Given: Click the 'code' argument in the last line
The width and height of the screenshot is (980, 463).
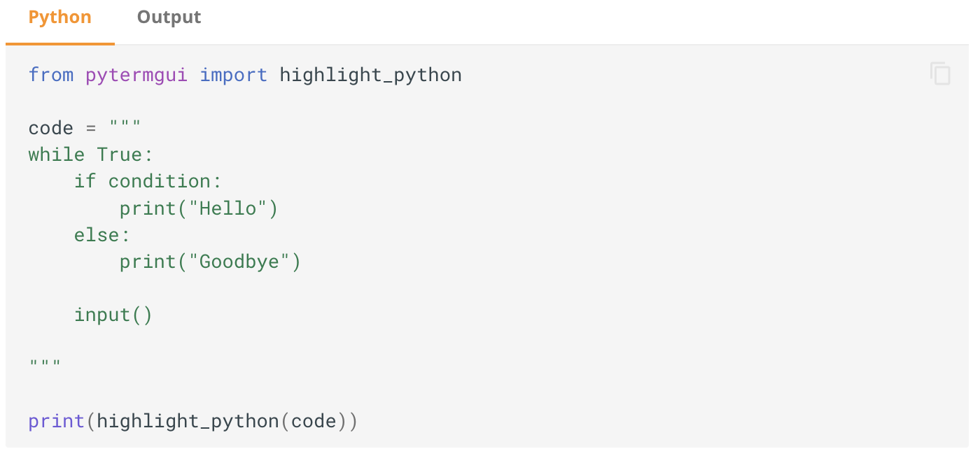Looking at the screenshot, I should point(313,422).
